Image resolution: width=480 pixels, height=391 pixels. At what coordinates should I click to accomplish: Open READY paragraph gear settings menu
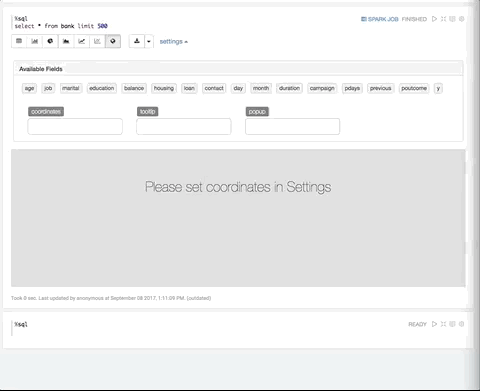point(462,324)
